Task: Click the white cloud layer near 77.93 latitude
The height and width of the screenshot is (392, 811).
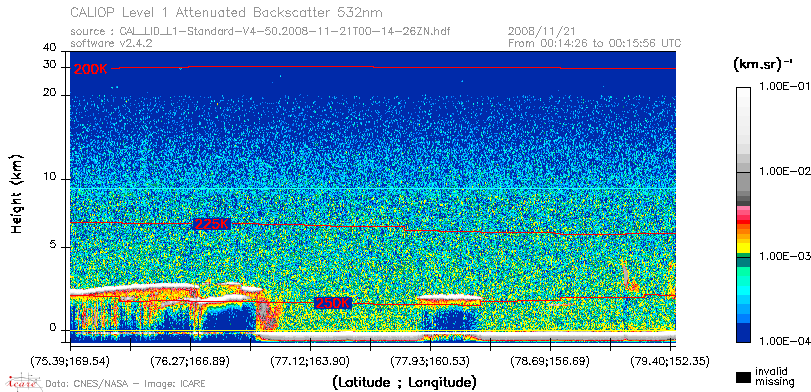Action: tap(448, 298)
